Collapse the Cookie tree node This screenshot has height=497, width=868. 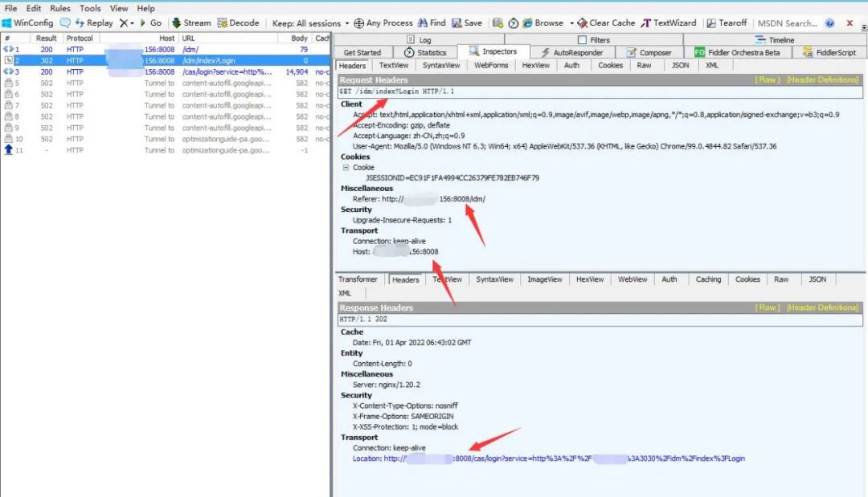[346, 167]
